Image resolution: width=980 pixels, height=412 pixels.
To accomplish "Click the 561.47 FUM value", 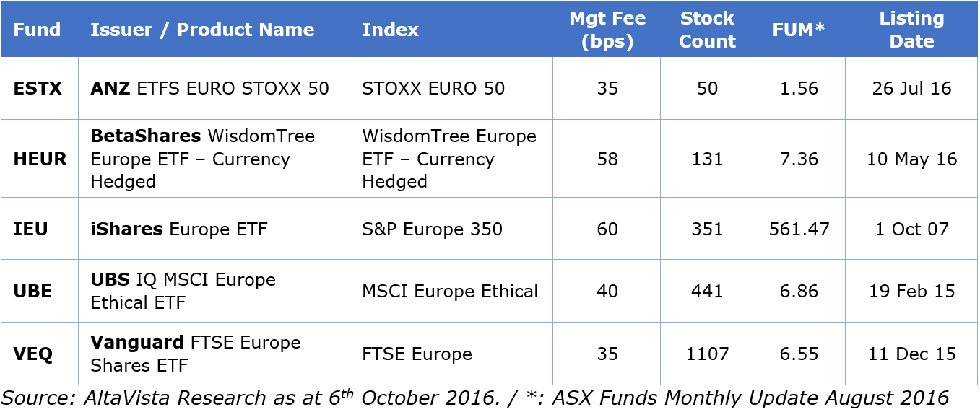I will click(799, 229).
